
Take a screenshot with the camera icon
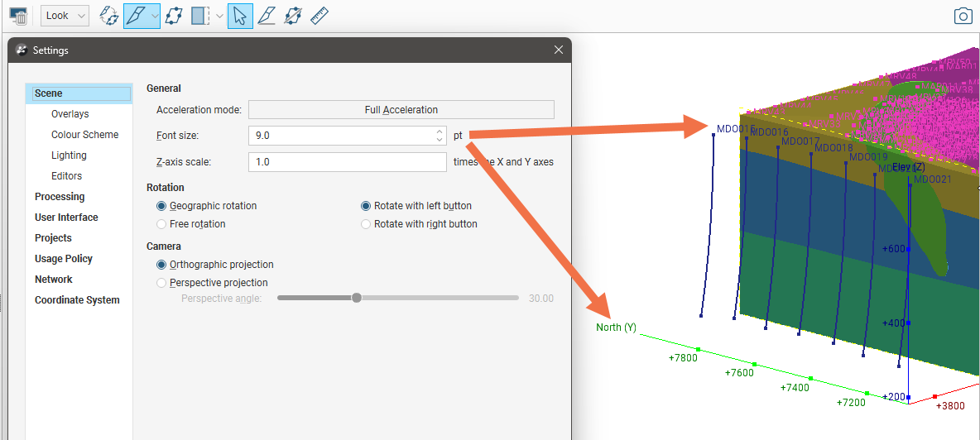point(963,16)
